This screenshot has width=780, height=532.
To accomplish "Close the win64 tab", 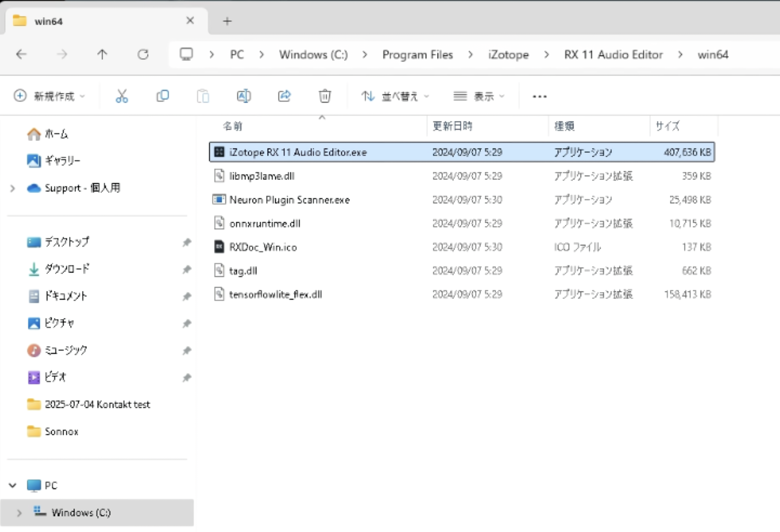I will (x=190, y=21).
